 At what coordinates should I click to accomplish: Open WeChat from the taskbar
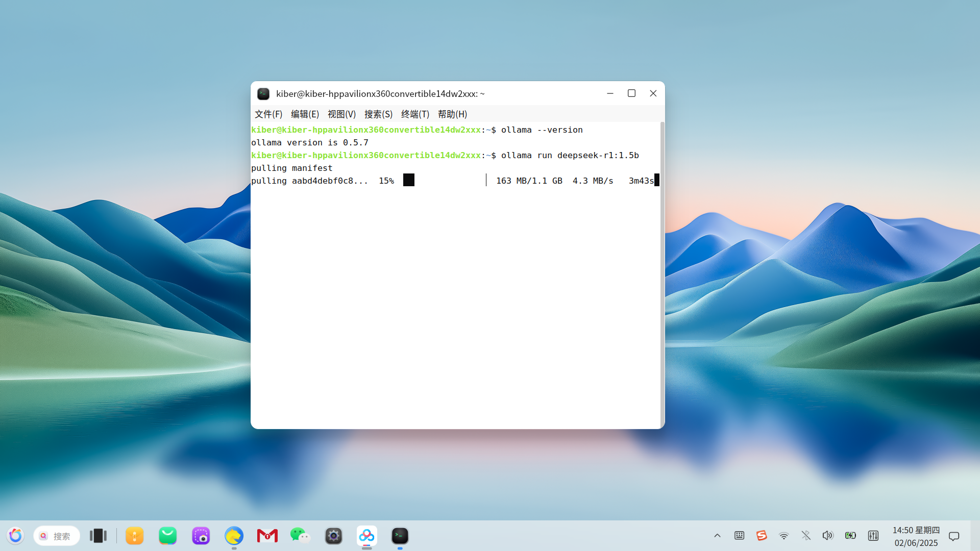coord(300,536)
